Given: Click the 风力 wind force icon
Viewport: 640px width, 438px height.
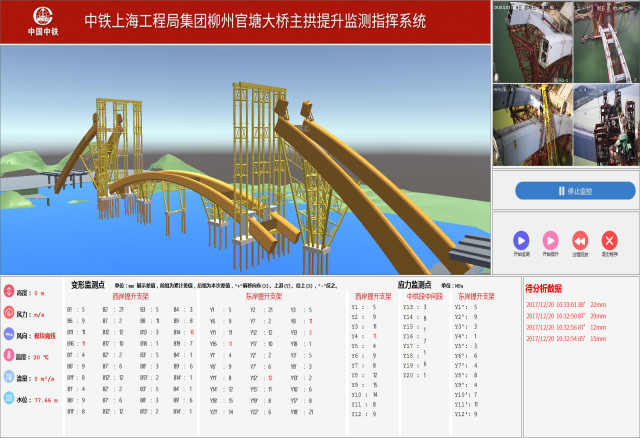Looking at the screenshot, I should click(9, 312).
